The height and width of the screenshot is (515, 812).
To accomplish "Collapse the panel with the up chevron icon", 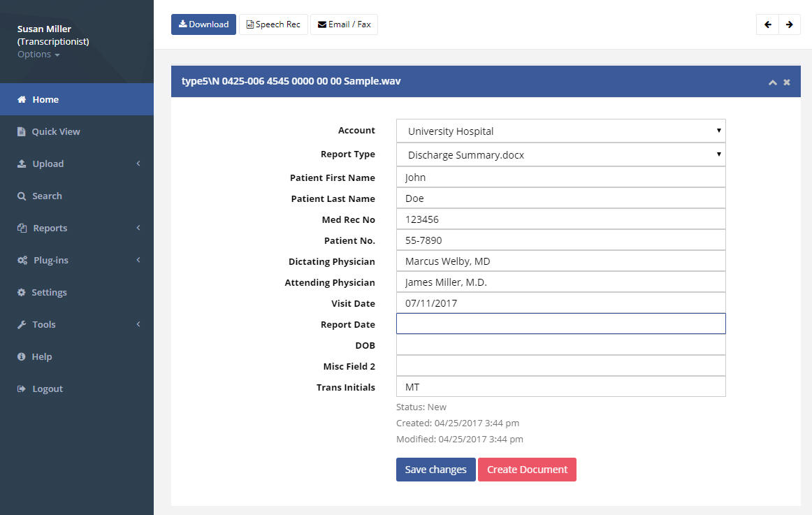I will pyautogui.click(x=773, y=82).
